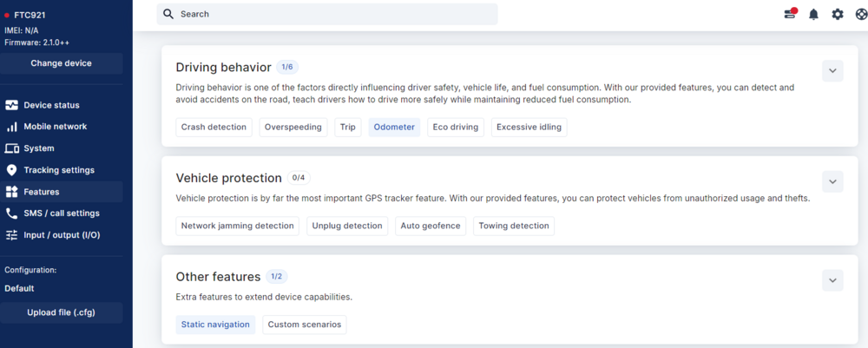Image resolution: width=868 pixels, height=348 pixels.
Task: Collapse the Other features section
Action: (832, 279)
